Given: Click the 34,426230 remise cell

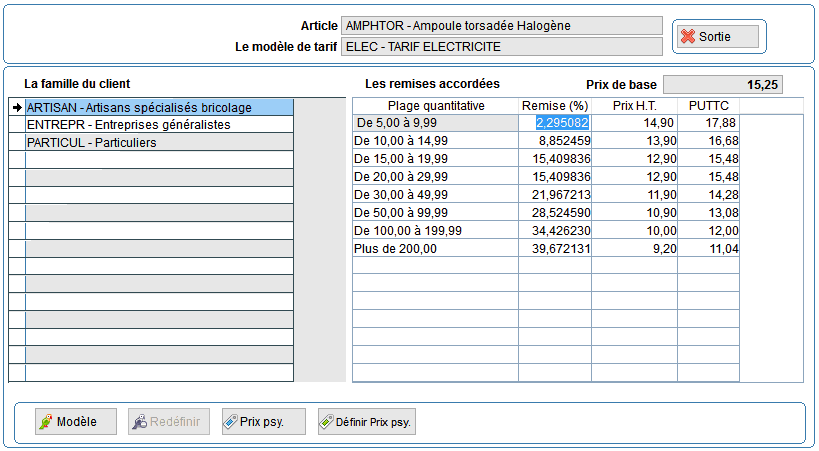Looking at the screenshot, I should pos(554,230).
